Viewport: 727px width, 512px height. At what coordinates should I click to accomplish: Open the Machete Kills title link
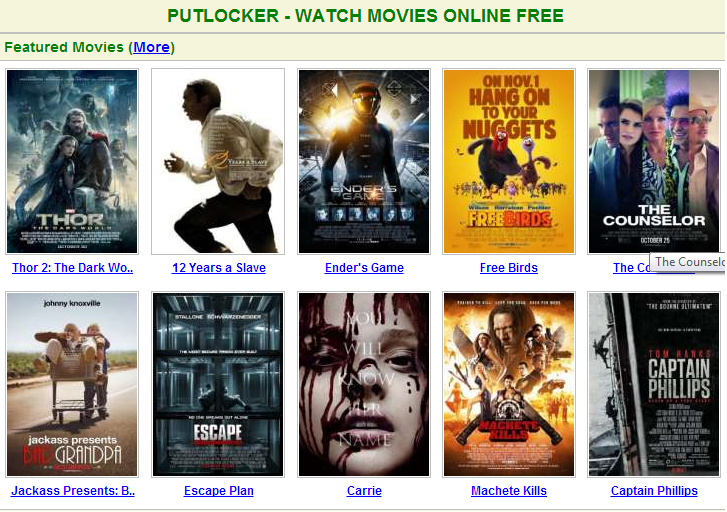tap(509, 491)
